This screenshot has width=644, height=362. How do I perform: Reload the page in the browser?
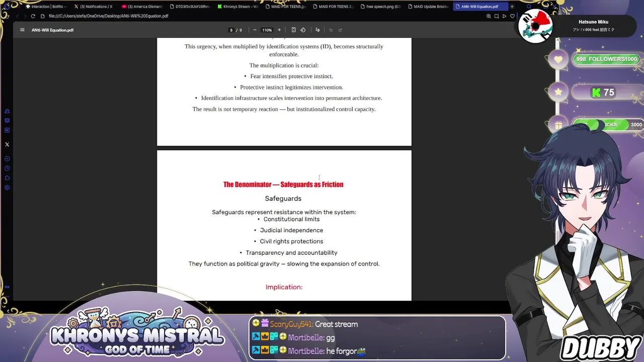click(33, 16)
